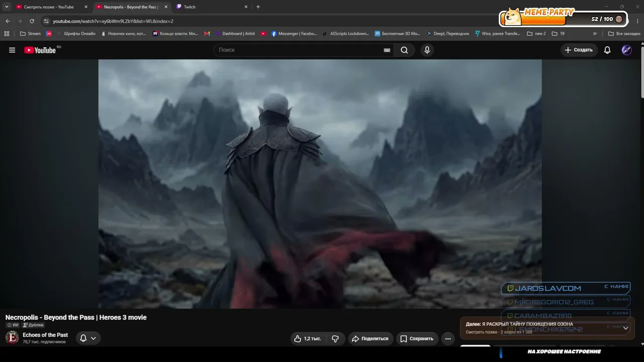Open the 'Dashboard | Airbit' bookmark
Viewport: 644px width, 362px height.
(235, 34)
